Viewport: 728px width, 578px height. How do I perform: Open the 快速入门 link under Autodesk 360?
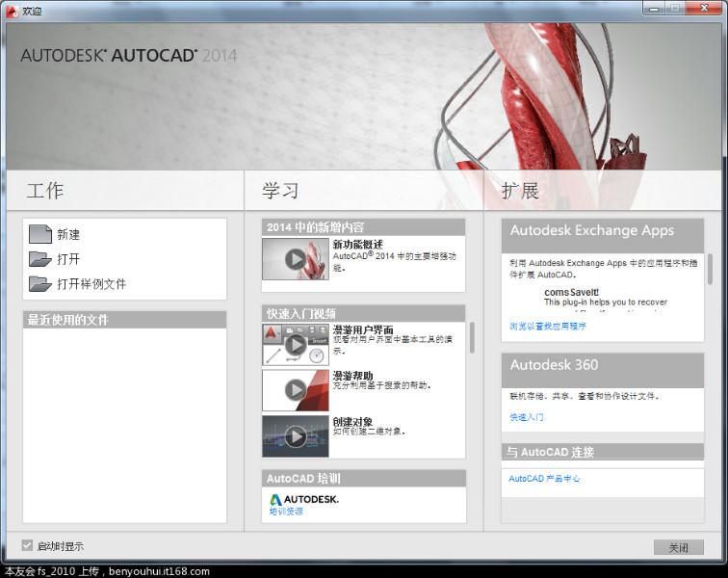click(527, 417)
